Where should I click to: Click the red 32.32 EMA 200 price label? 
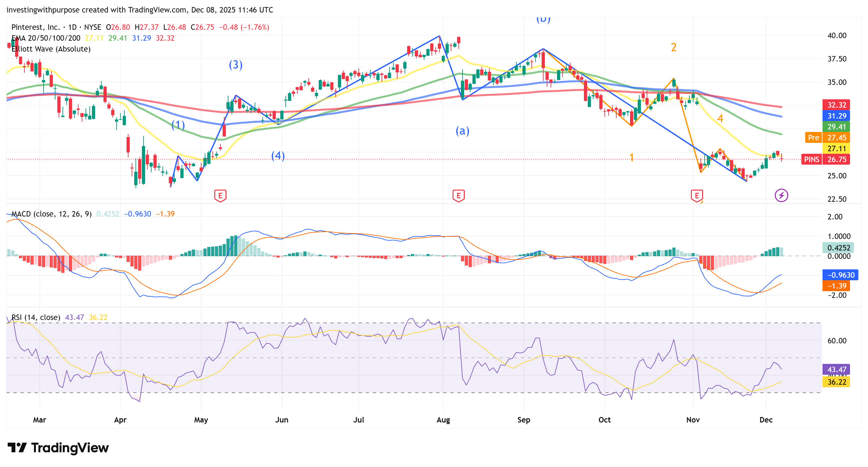[836, 105]
